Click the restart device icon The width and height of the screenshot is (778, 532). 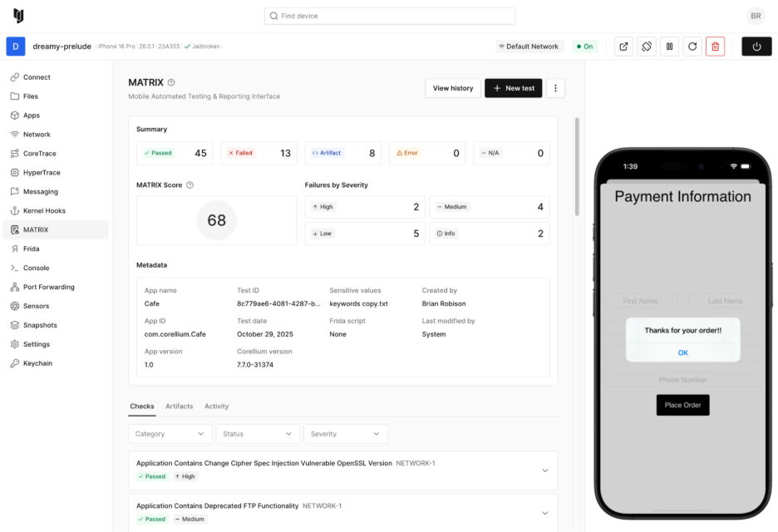(692, 47)
